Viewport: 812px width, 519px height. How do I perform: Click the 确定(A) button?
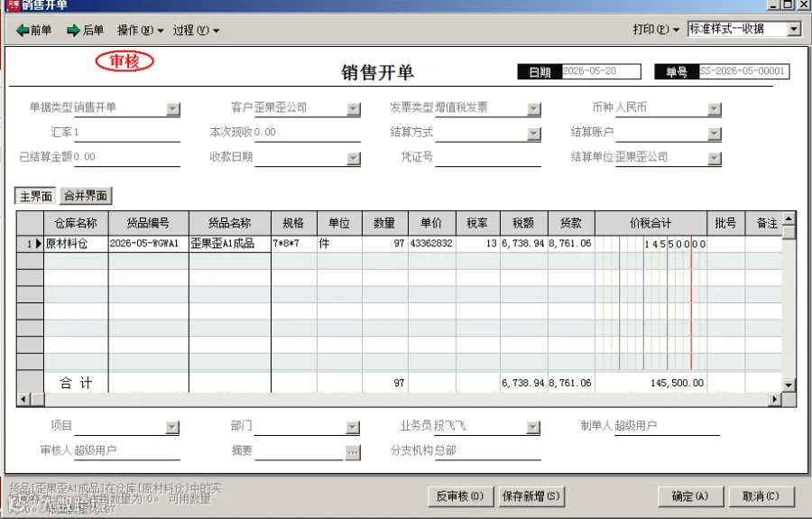690,496
